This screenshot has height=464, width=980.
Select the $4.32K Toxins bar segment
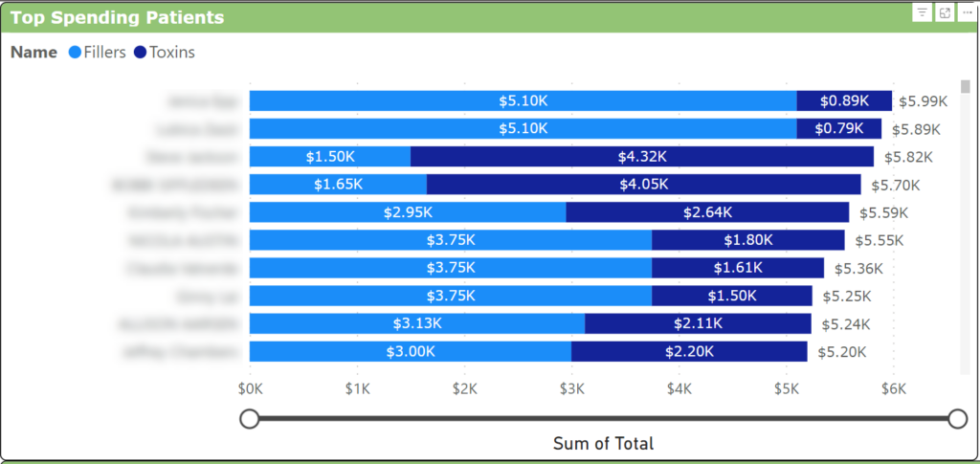tap(642, 157)
